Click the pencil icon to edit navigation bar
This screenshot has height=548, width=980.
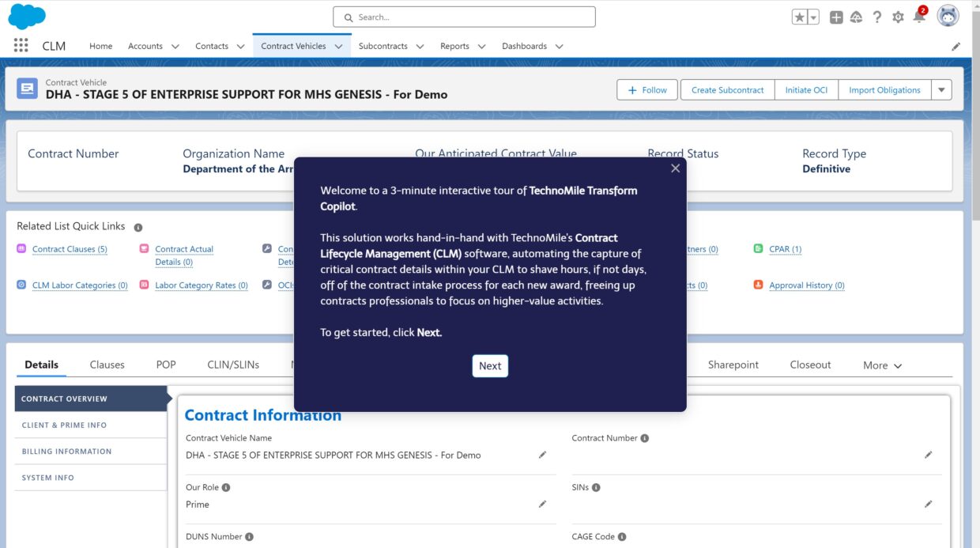955,47
